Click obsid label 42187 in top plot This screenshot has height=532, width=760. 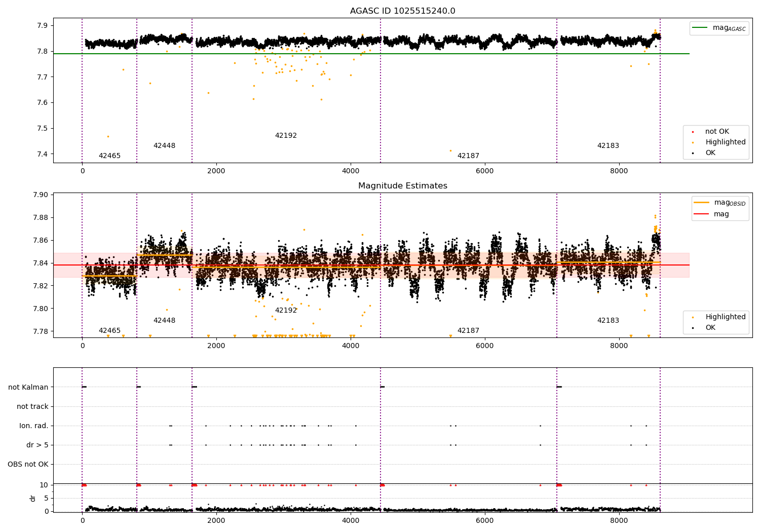coord(468,156)
